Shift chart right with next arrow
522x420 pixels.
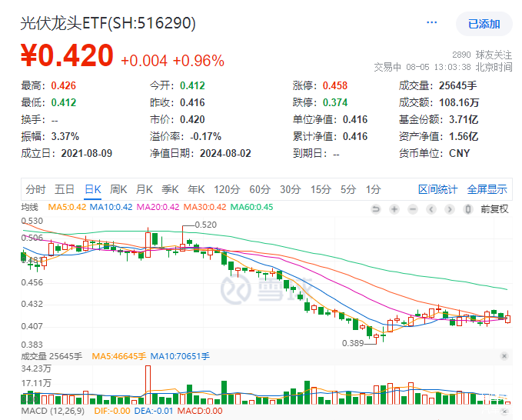point(450,209)
